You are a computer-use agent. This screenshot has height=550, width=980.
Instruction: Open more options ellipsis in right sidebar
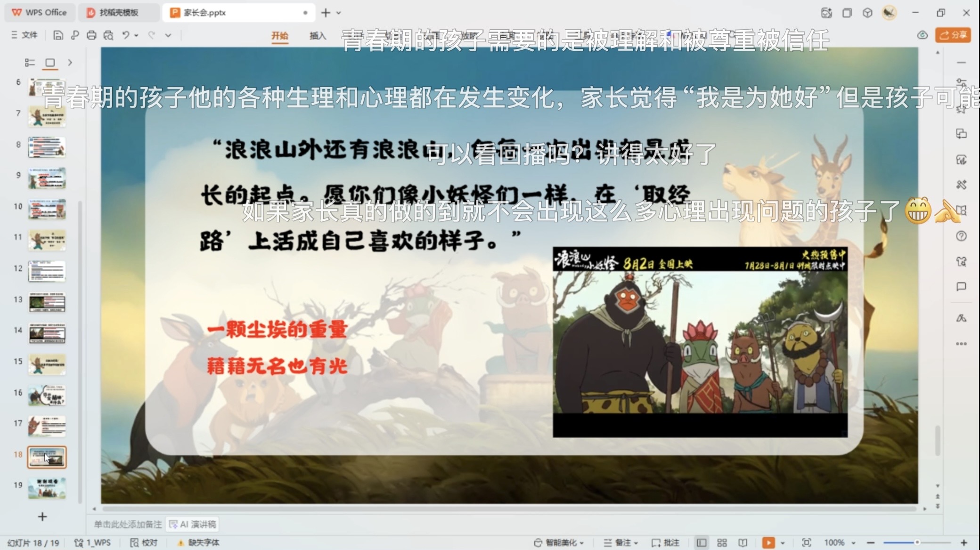(x=962, y=344)
